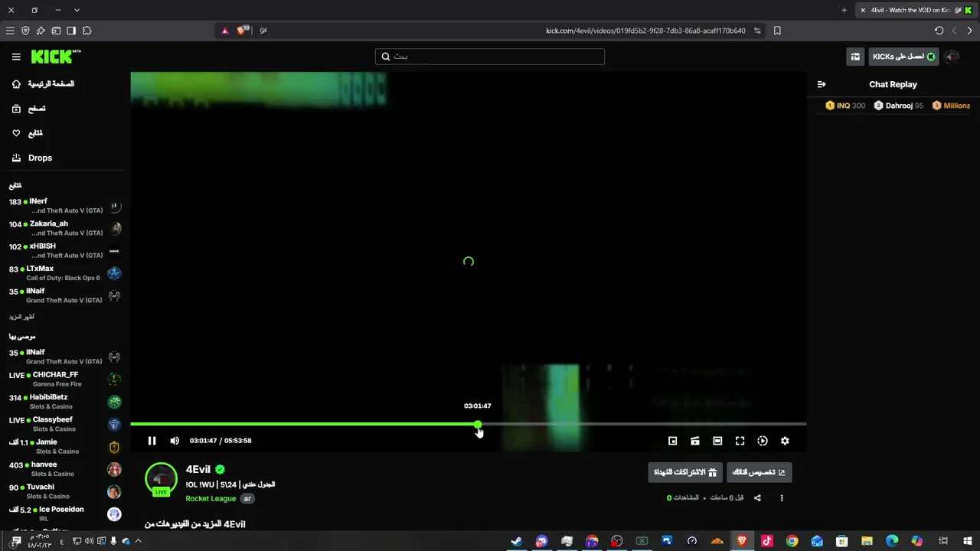Viewport: 980px width, 551px height.
Task: Click the INQ top gifter entry
Action: point(845,106)
